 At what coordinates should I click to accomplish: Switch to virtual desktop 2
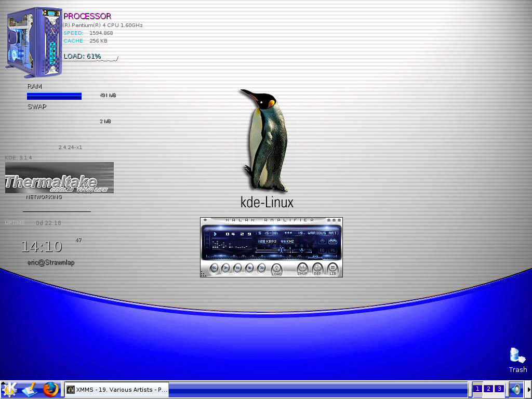click(x=488, y=389)
